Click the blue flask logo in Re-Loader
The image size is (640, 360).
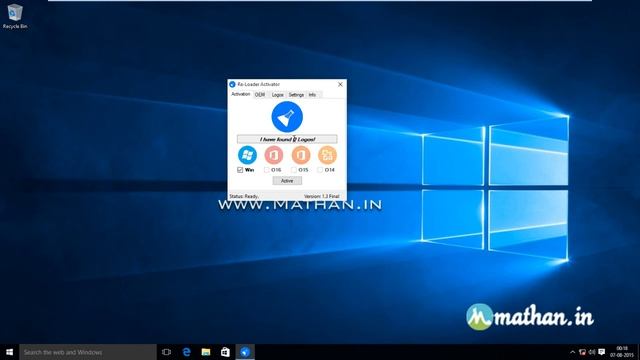pos(287,117)
